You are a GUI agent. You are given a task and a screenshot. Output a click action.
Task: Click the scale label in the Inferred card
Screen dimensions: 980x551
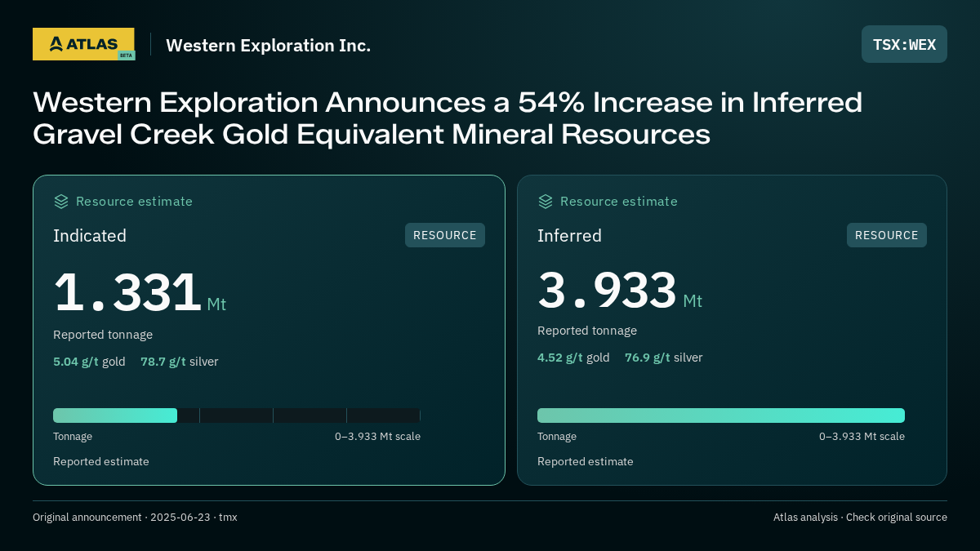(862, 437)
